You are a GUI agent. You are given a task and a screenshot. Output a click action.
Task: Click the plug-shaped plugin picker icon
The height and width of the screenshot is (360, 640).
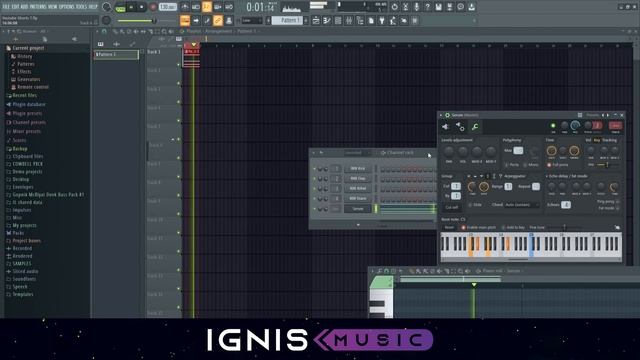point(382,20)
